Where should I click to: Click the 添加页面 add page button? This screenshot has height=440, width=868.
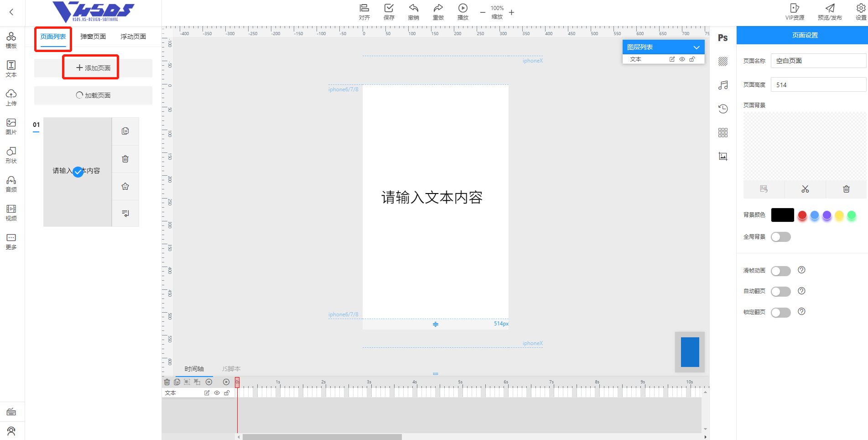coord(93,68)
